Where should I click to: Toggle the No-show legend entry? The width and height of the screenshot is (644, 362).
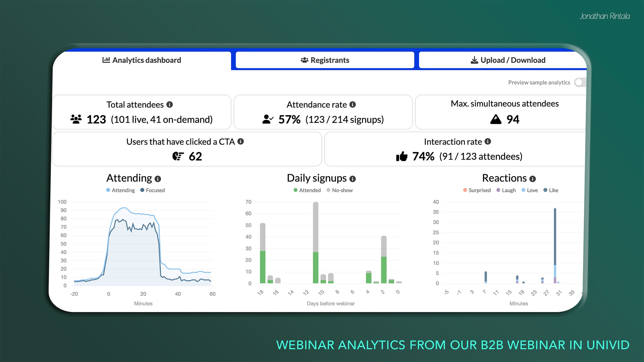point(339,190)
